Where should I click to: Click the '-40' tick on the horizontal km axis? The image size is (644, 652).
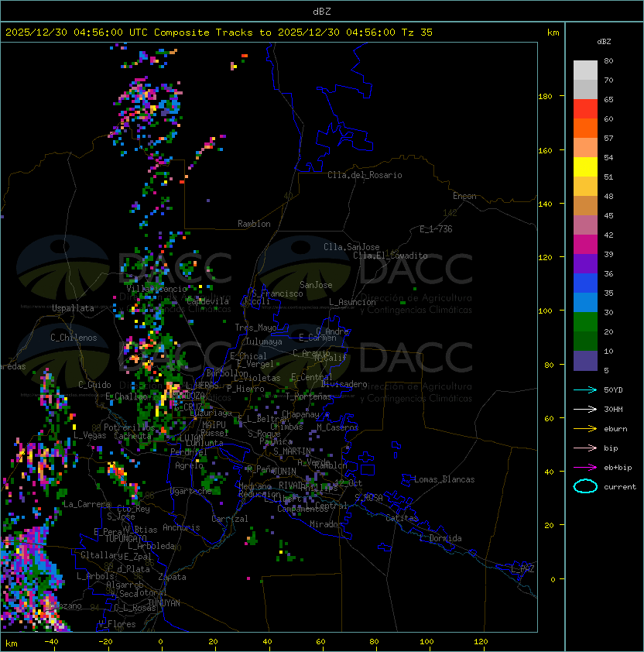point(51,642)
